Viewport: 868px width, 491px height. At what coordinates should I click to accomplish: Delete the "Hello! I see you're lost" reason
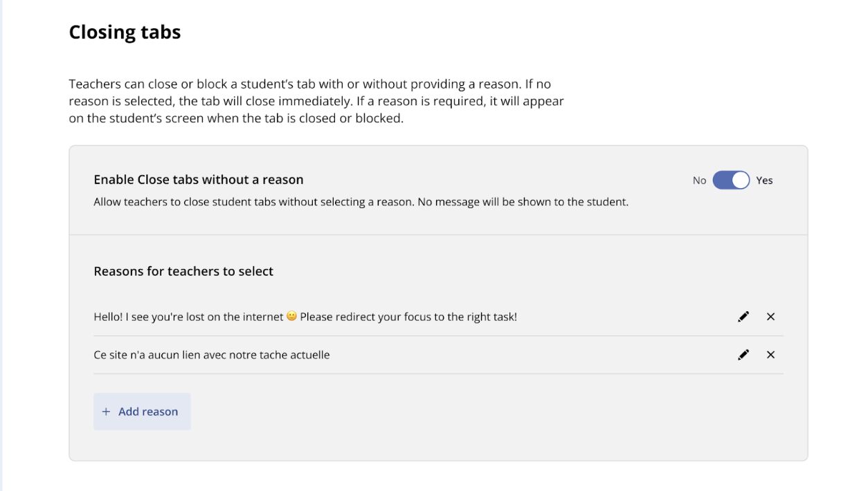coord(770,317)
